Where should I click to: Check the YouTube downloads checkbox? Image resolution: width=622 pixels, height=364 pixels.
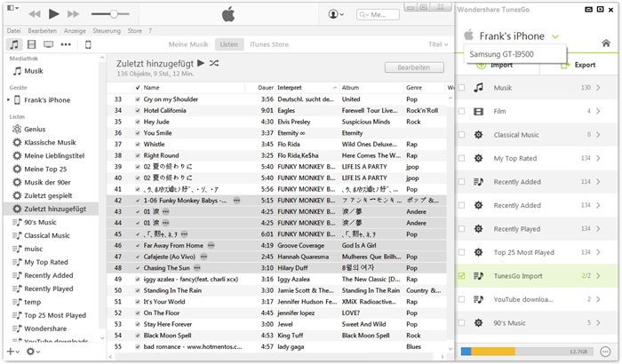pyautogui.click(x=462, y=299)
